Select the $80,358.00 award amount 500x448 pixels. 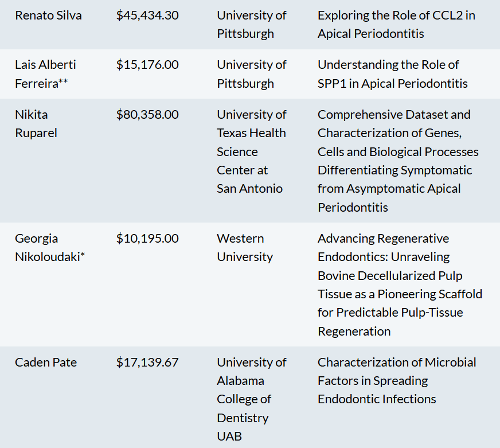pos(147,114)
